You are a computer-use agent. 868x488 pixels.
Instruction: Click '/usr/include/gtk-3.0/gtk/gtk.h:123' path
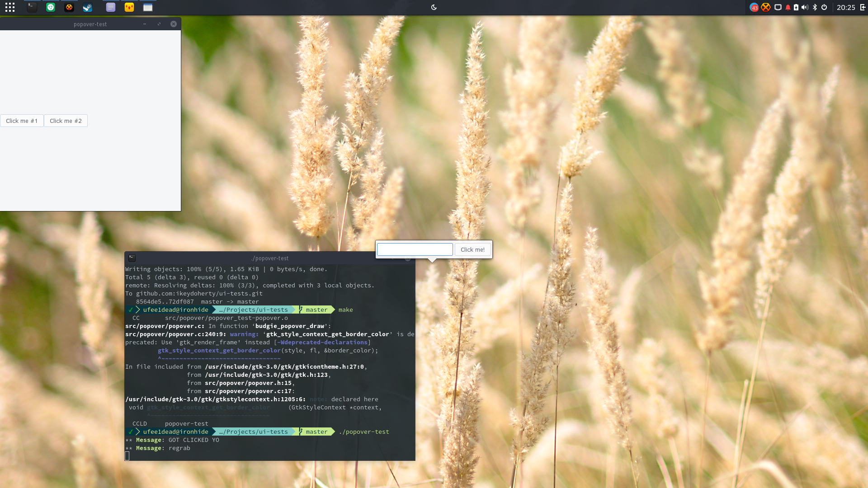tap(266, 375)
